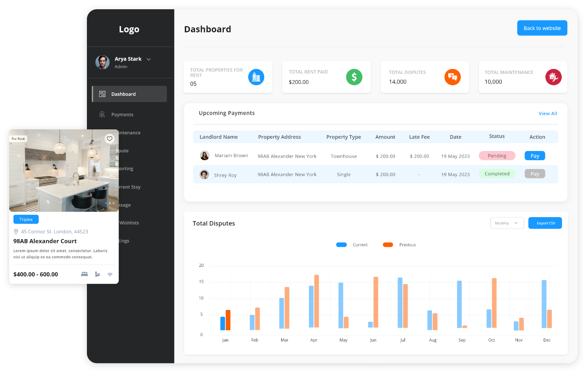Expand the Arya Stark profile menu
Screen dimensions: 588x375
(x=148, y=59)
